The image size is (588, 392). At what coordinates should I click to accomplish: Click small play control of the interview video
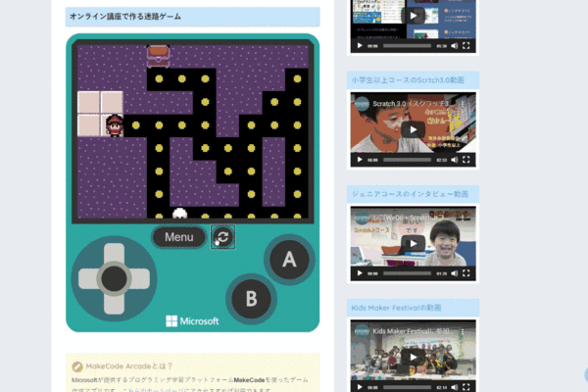point(360,273)
